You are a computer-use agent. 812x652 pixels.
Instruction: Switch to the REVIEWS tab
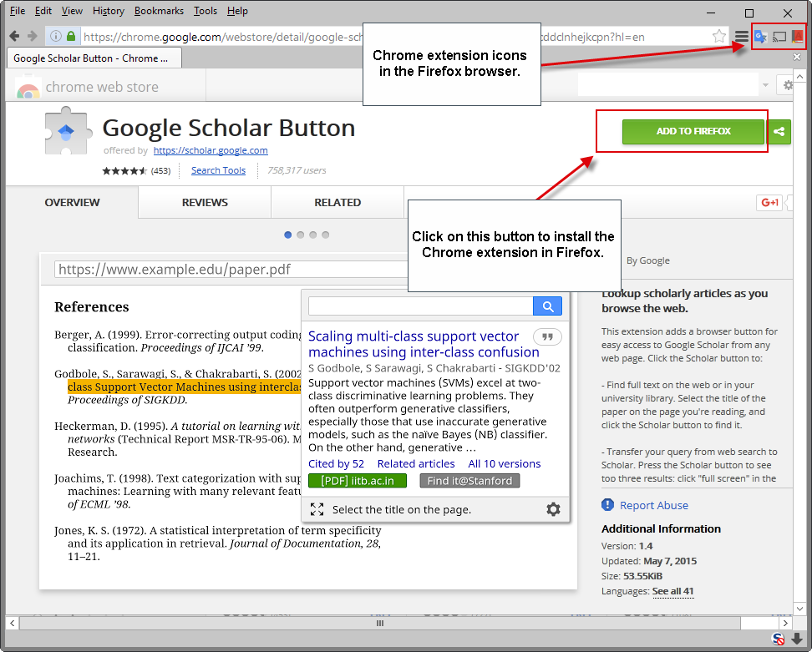205,202
